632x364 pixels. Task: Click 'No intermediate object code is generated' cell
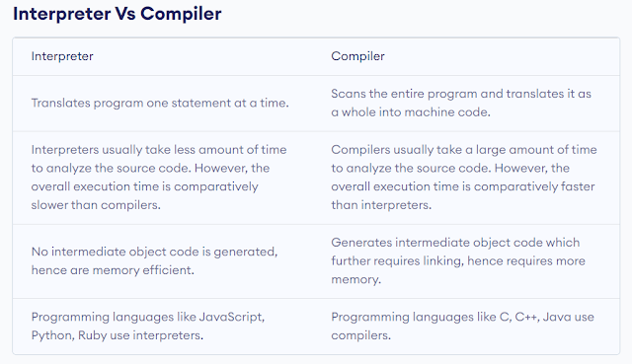[x=154, y=261]
